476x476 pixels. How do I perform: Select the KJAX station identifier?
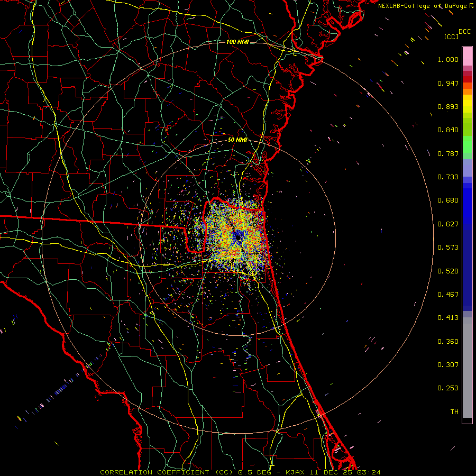pos(296,472)
